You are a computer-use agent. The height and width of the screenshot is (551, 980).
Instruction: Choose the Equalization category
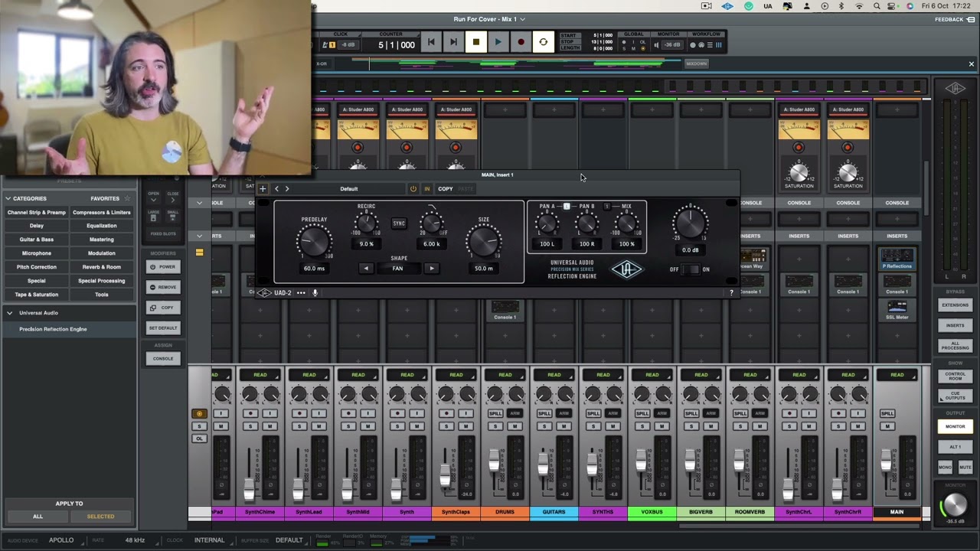coord(102,226)
